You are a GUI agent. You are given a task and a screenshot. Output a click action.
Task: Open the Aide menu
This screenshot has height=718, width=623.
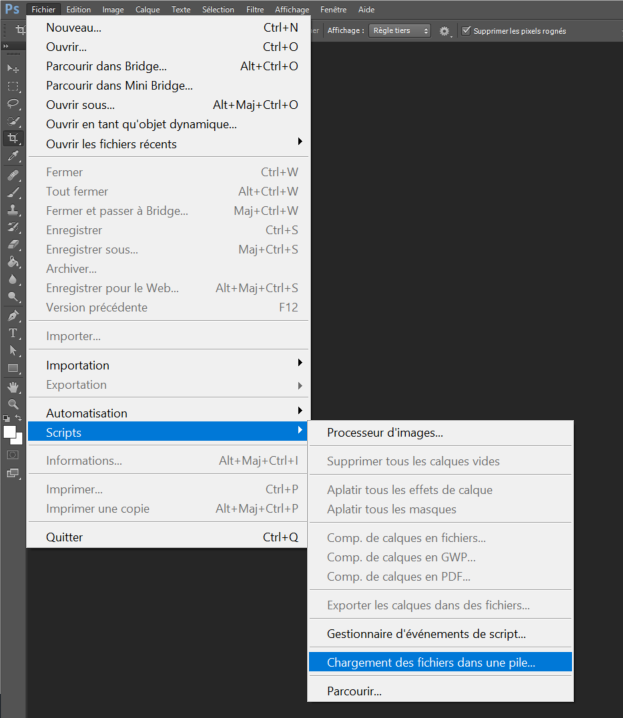tap(366, 9)
